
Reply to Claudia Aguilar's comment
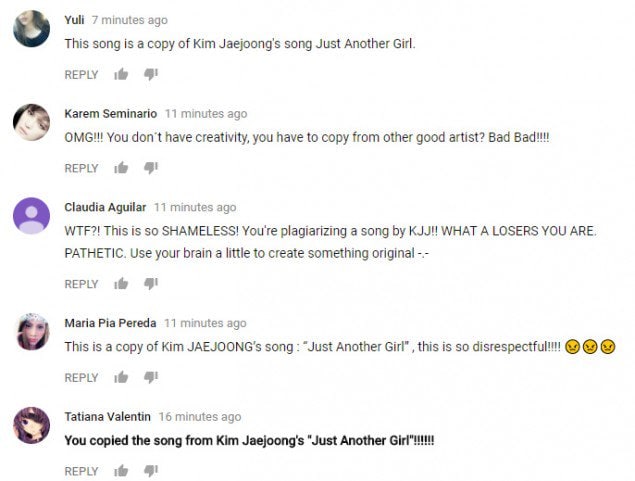click(x=81, y=285)
